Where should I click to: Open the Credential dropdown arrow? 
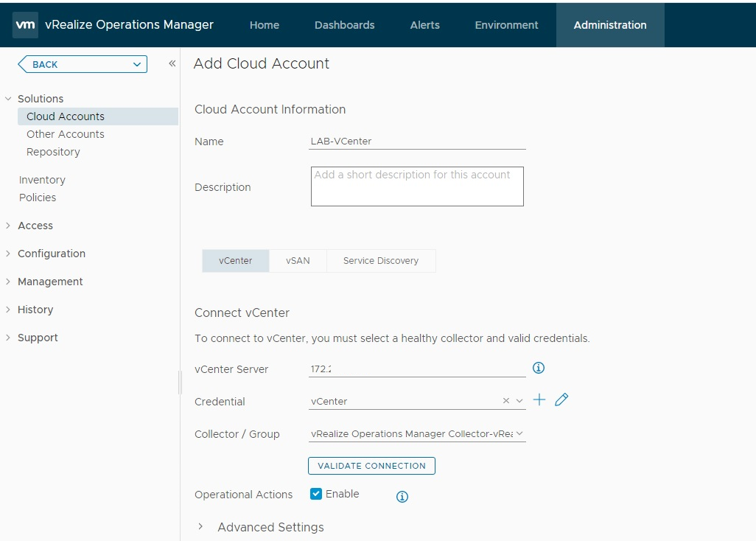point(519,401)
